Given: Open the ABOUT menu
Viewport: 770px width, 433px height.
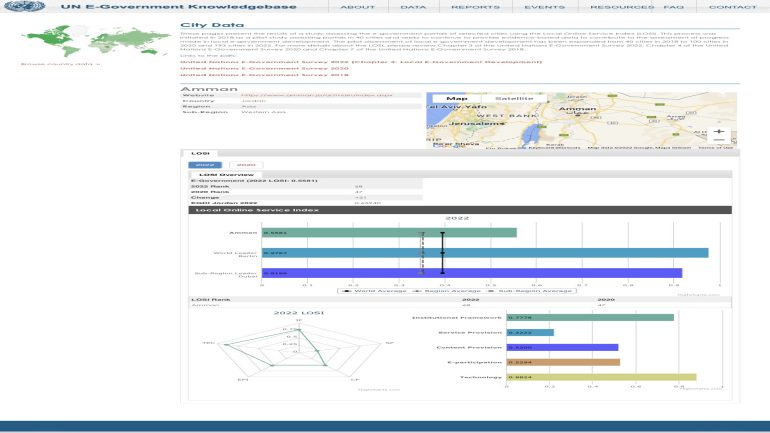Looking at the screenshot, I should click(x=358, y=7).
